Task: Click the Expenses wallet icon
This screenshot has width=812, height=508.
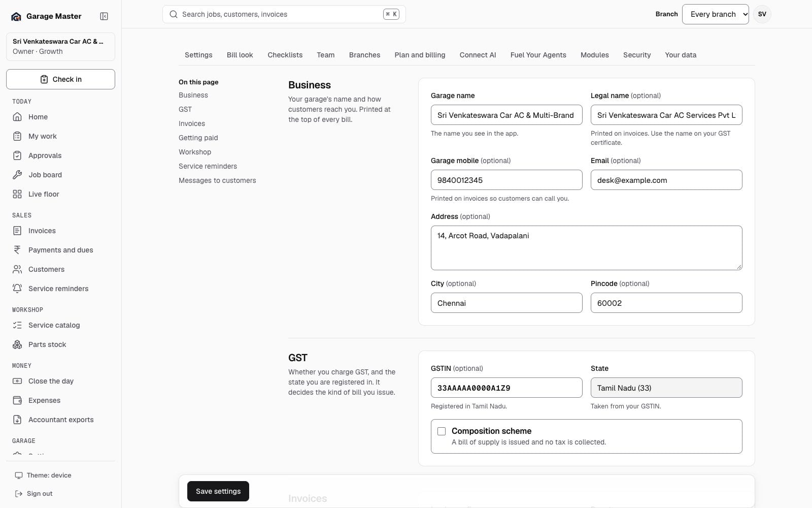Action: 17,400
